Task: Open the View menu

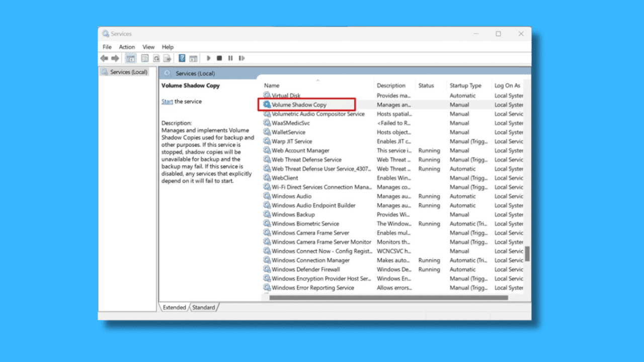Action: [148, 47]
